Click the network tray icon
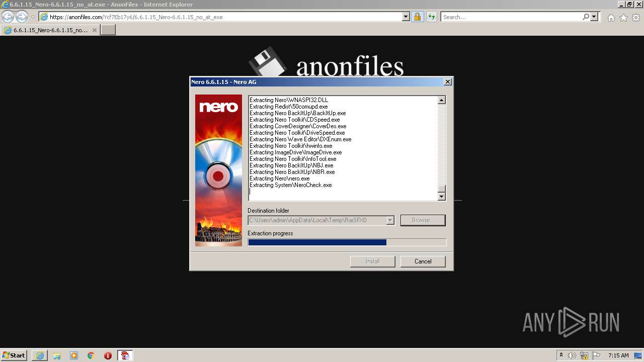 [x=584, y=355]
